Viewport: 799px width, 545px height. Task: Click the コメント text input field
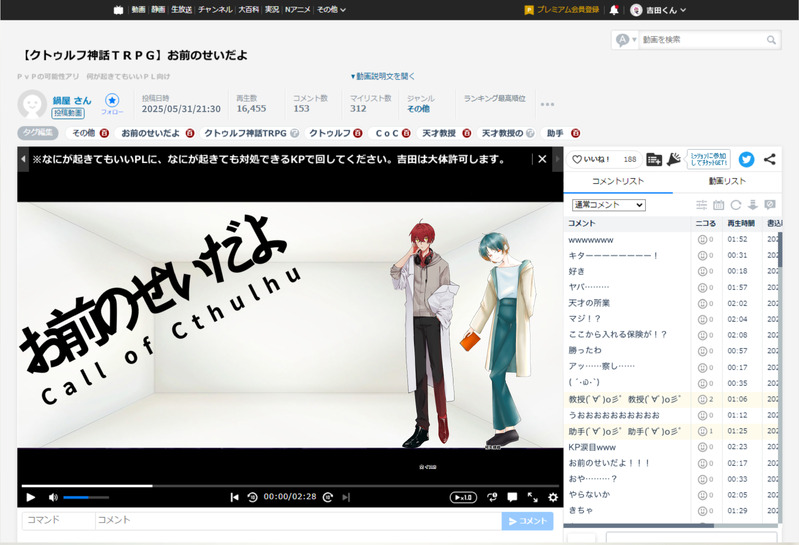point(298,520)
